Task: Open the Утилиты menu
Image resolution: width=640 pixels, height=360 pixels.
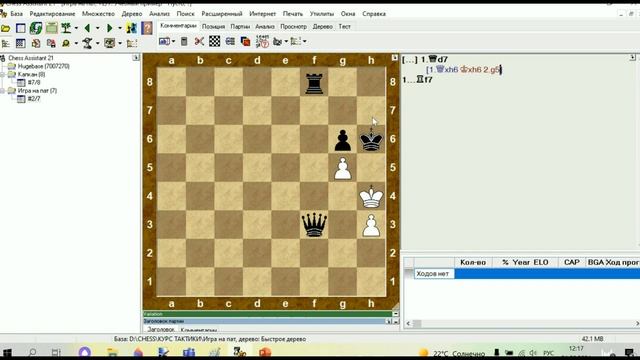Action: tap(322, 14)
